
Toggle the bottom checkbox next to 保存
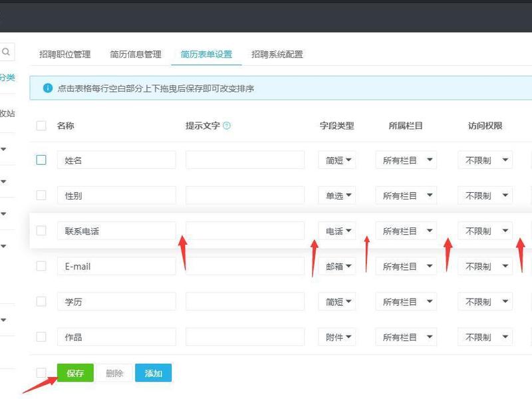point(41,372)
